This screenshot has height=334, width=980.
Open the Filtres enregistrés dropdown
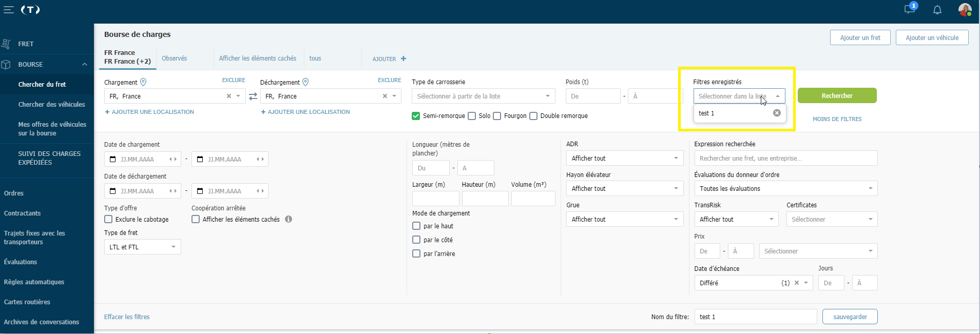(739, 96)
